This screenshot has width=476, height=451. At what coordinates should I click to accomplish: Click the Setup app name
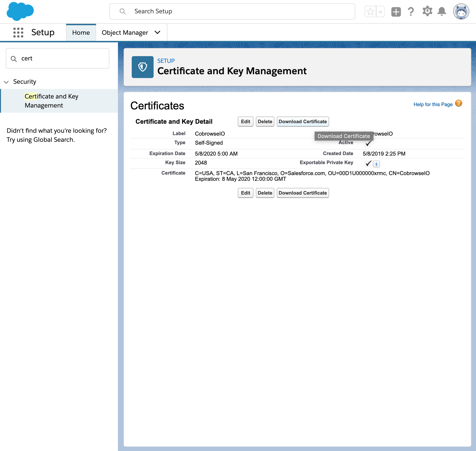tap(43, 32)
